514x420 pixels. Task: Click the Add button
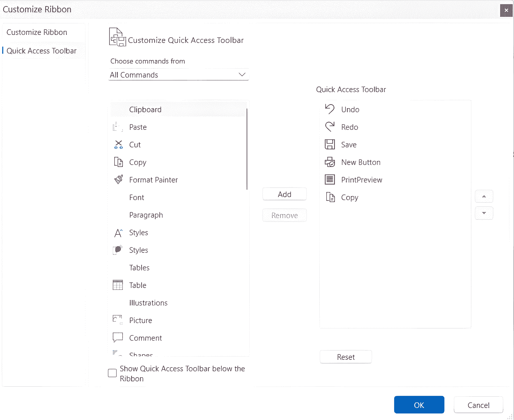point(284,194)
